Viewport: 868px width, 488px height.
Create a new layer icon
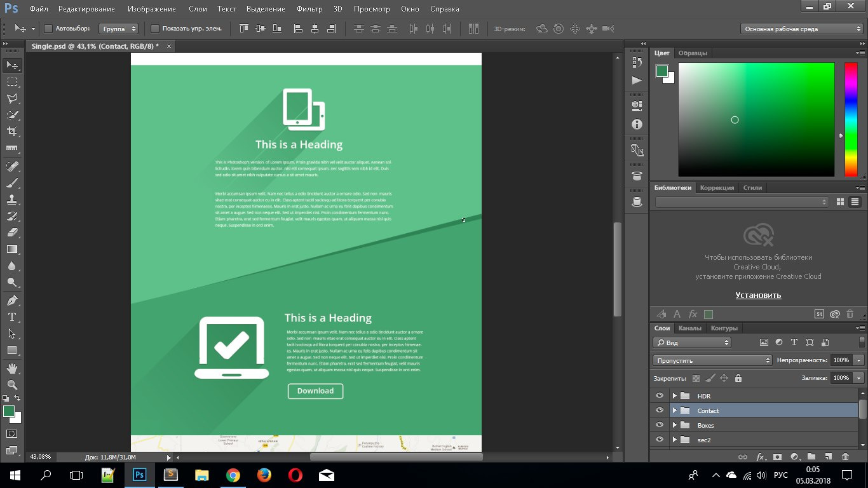click(828, 457)
